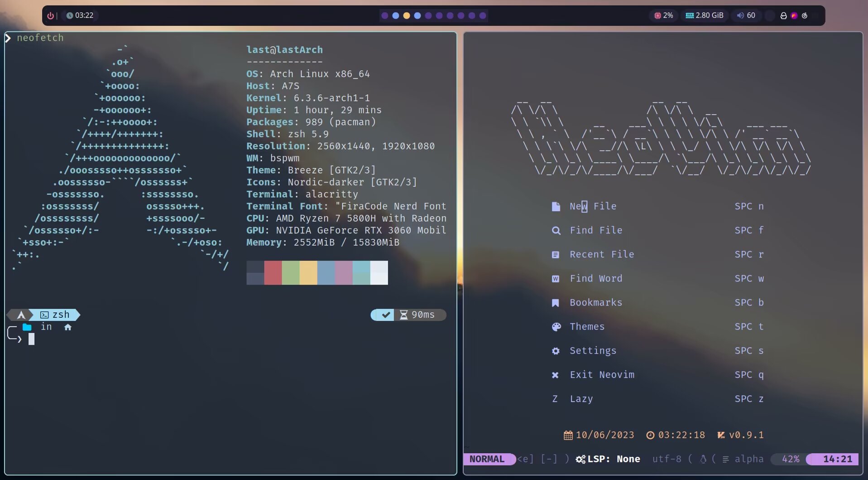Click 'LSP: None' in the statusline
868x480 pixels.
point(613,459)
